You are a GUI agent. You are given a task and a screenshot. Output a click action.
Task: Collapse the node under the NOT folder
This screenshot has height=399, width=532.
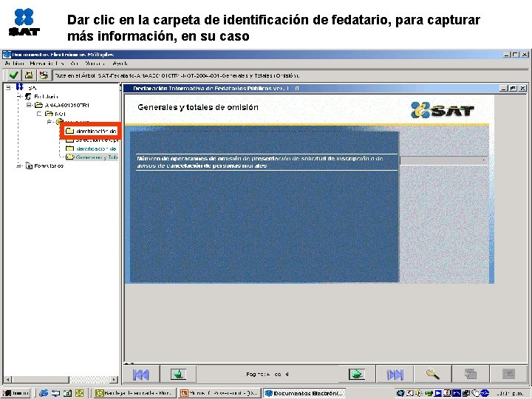coord(50,121)
